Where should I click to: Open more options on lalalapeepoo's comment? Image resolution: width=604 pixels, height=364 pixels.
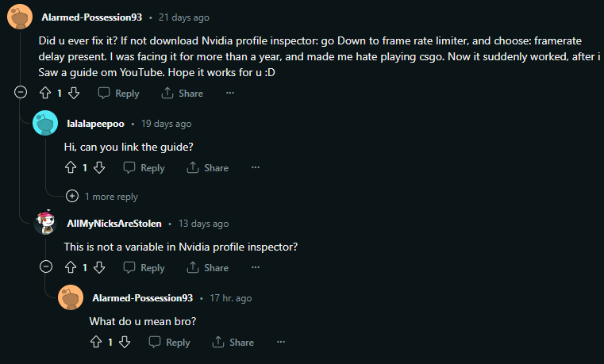(256, 167)
